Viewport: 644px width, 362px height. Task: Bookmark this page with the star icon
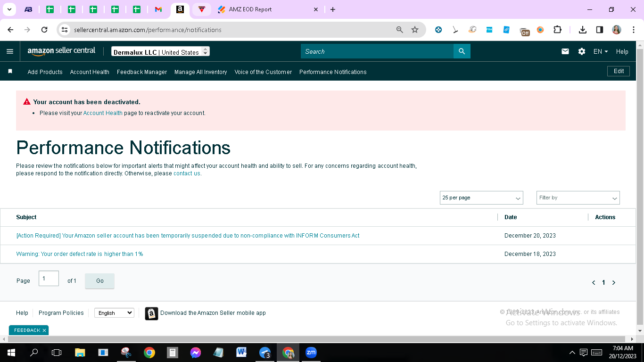tap(415, 30)
